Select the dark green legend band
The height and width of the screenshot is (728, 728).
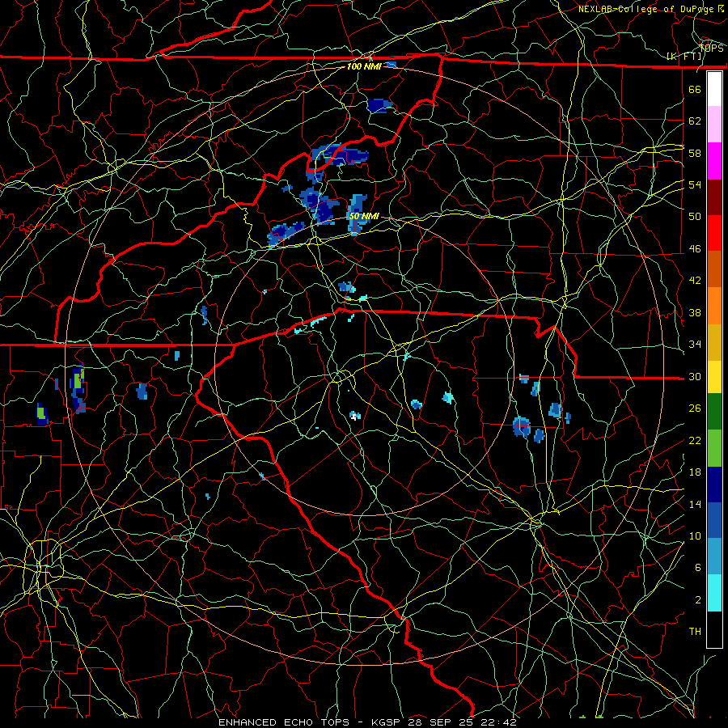(714, 412)
